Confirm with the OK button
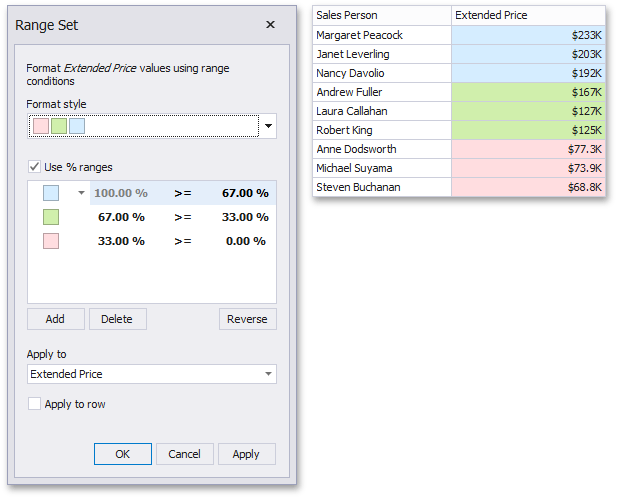This screenshot has width=619, height=500. point(122,454)
